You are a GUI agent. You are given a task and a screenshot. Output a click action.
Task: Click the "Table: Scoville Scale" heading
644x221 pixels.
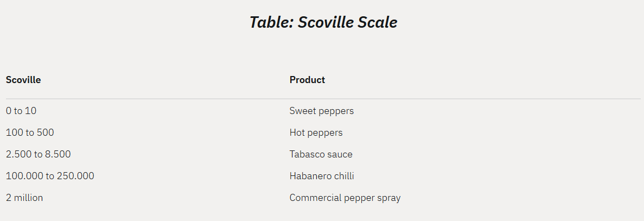(323, 22)
